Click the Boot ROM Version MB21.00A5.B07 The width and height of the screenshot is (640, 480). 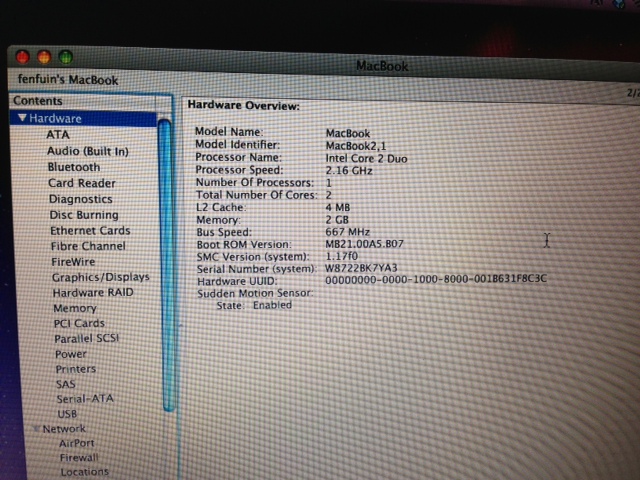(364, 244)
